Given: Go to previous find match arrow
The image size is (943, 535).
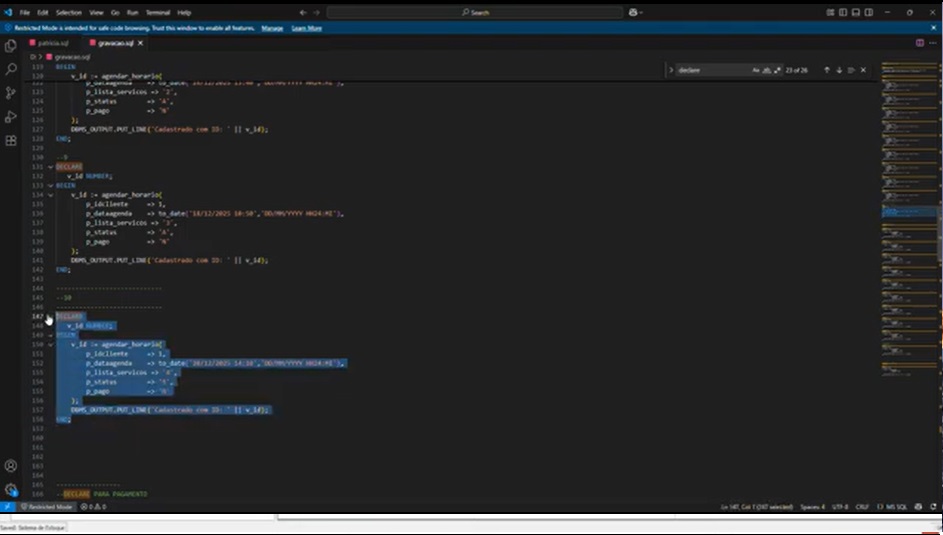Looking at the screenshot, I should 827,70.
